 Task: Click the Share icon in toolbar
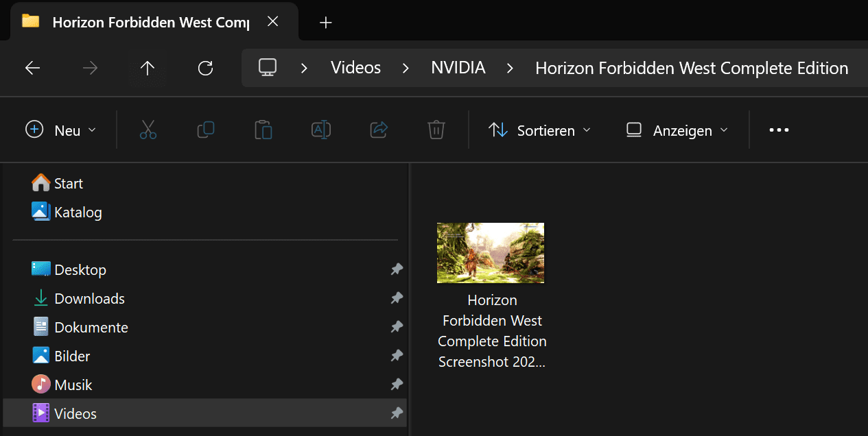(x=379, y=130)
